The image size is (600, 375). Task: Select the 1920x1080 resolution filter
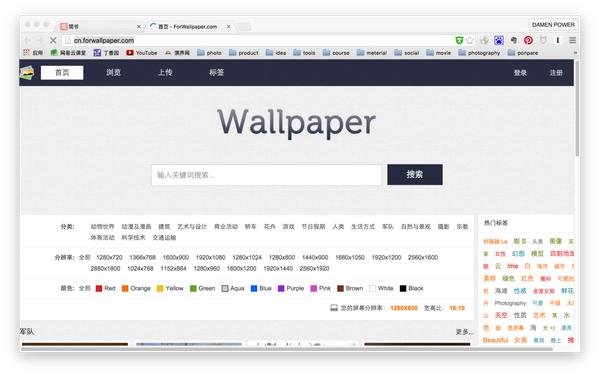210,258
